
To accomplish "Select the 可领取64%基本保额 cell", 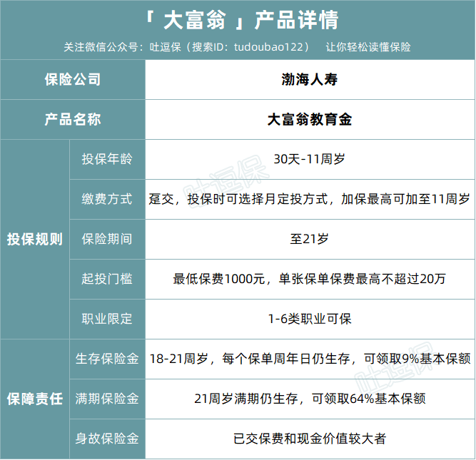I will click(x=310, y=399).
